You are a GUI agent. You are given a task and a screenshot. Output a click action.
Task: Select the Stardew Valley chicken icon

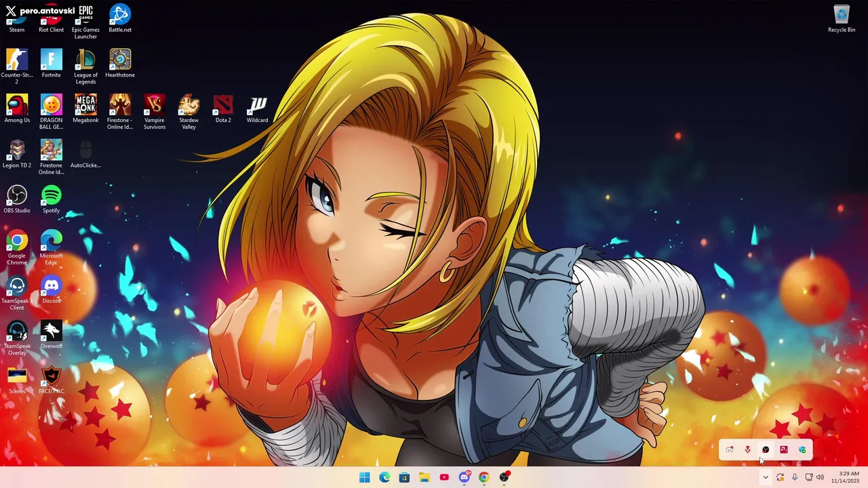tap(189, 112)
